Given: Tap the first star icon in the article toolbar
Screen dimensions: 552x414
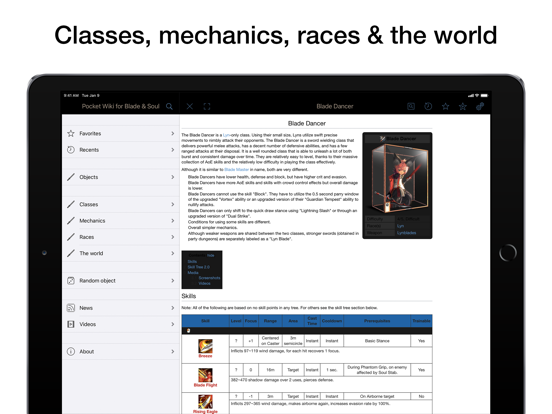Looking at the screenshot, I should tap(445, 106).
